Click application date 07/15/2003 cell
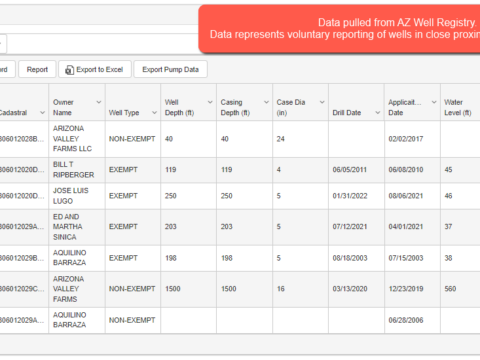 (412, 258)
